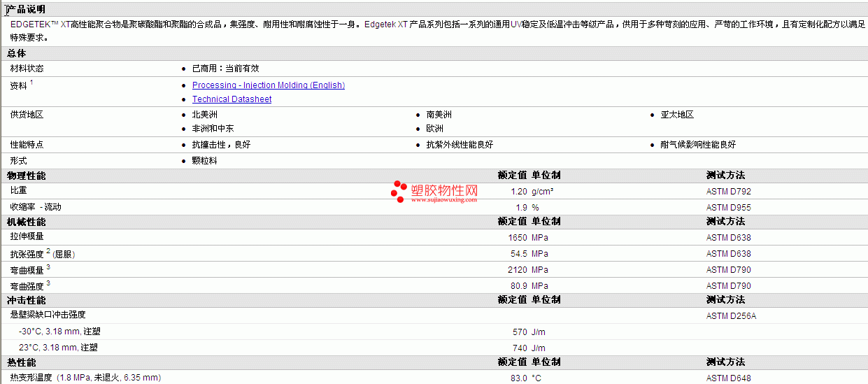
Task: Select the ASTM D792 test method
Action: 729,192
